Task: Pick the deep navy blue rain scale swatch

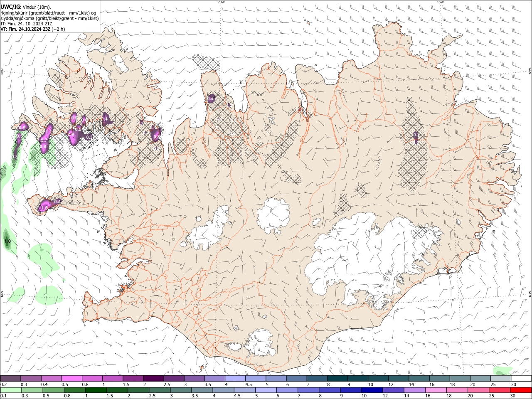Action: pos(371,390)
